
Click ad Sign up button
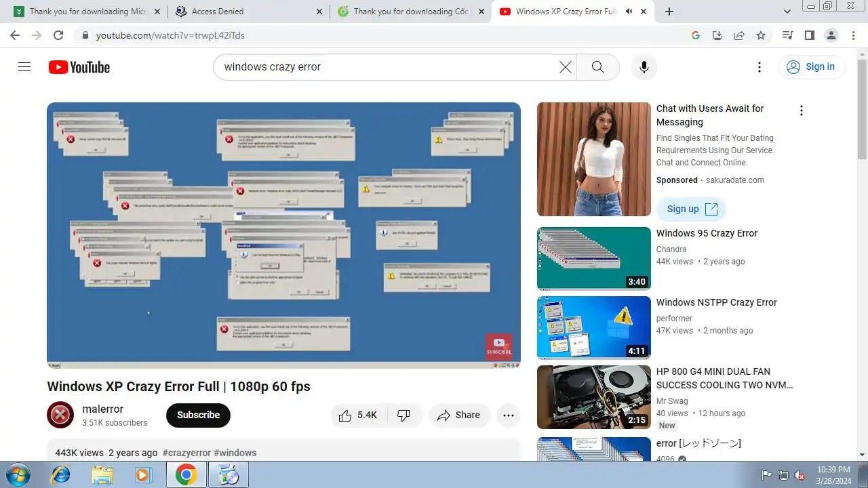click(691, 209)
